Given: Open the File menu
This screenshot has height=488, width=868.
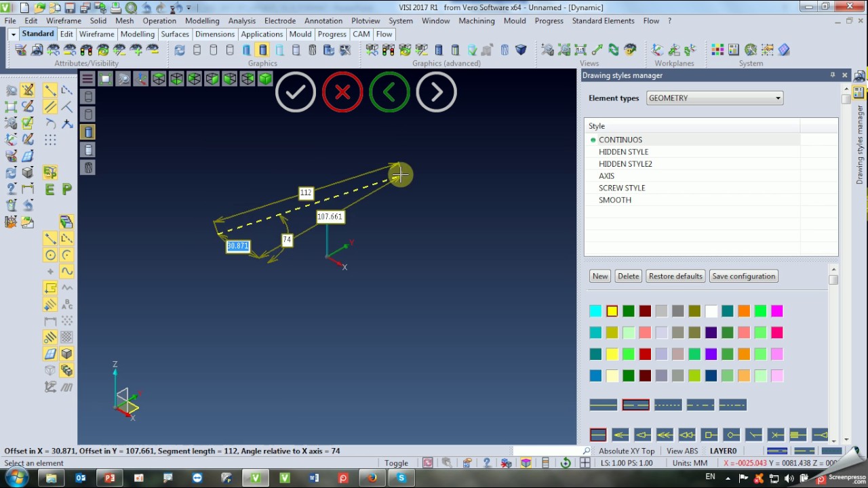Looking at the screenshot, I should [10, 21].
